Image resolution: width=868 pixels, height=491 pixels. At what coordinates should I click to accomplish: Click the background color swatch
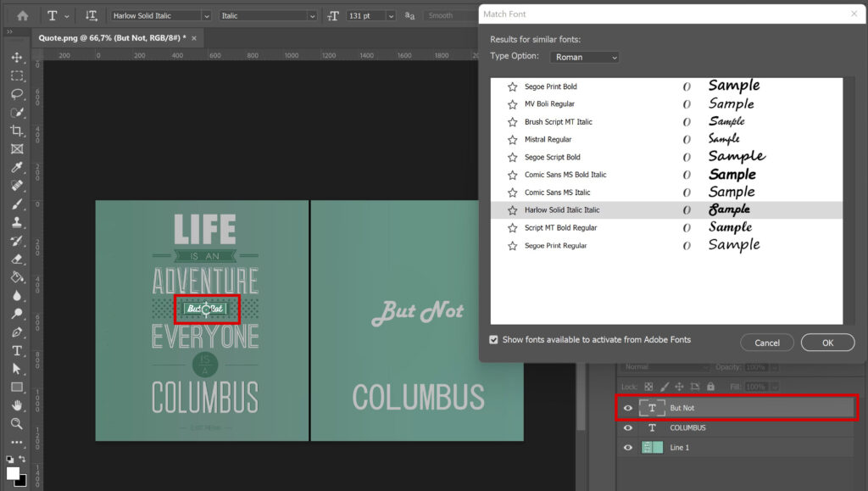(x=22, y=483)
